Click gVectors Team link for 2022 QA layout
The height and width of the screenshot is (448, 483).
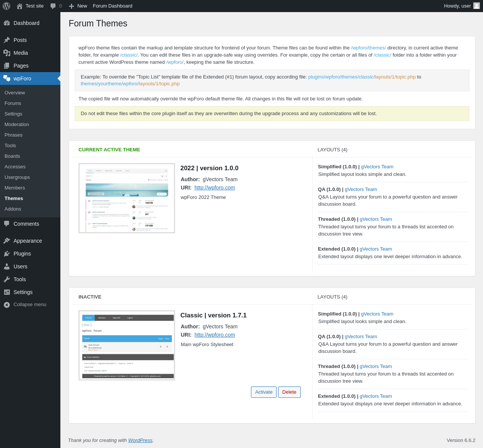[x=361, y=189]
